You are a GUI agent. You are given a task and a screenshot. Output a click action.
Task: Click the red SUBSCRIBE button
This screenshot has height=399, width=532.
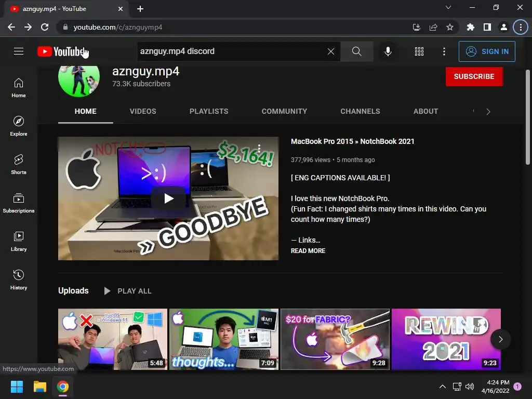tap(474, 76)
